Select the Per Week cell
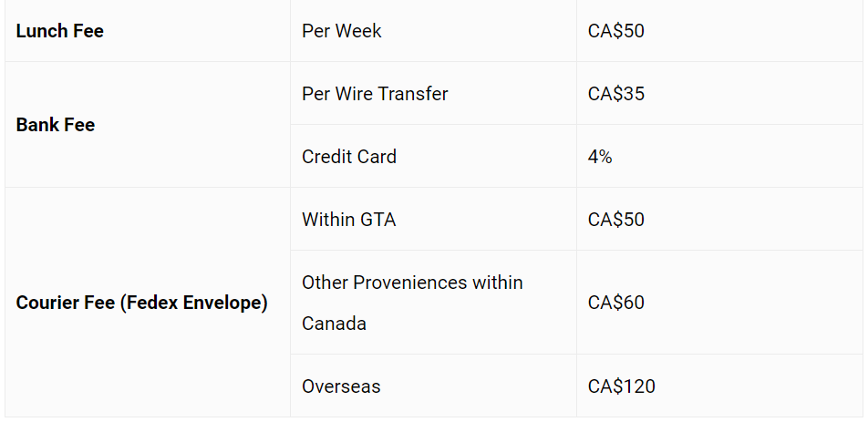This screenshot has width=868, height=422. 342,31
